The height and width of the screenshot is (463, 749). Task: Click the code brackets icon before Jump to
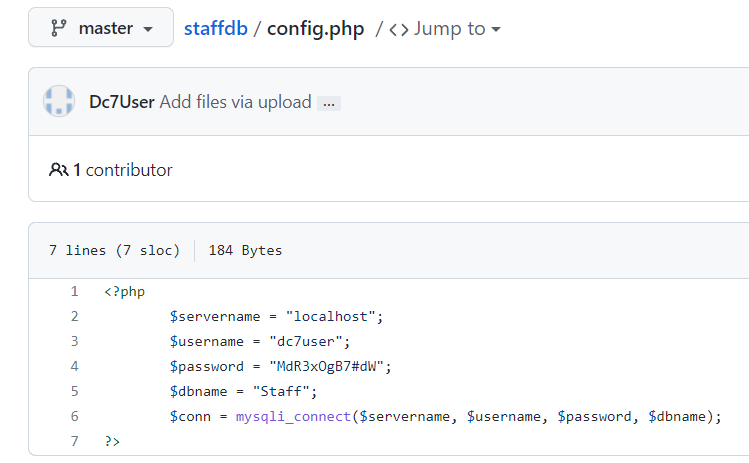pyautogui.click(x=398, y=29)
